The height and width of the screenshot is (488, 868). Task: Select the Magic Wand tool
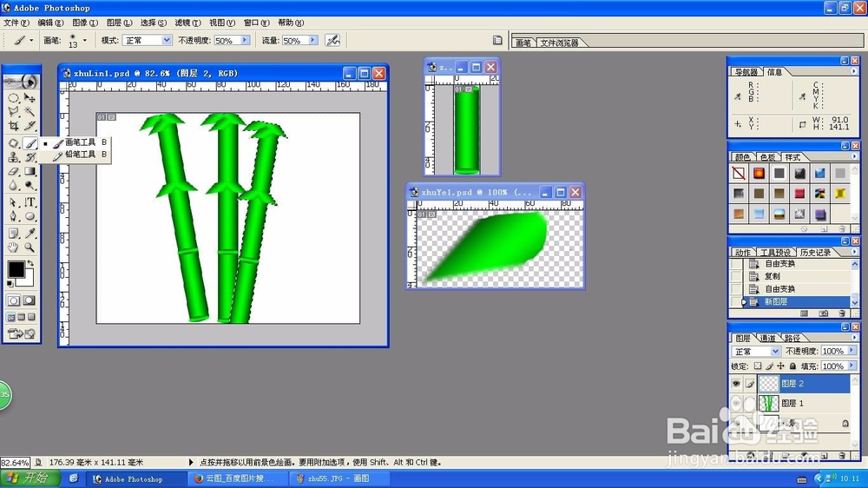[30, 112]
